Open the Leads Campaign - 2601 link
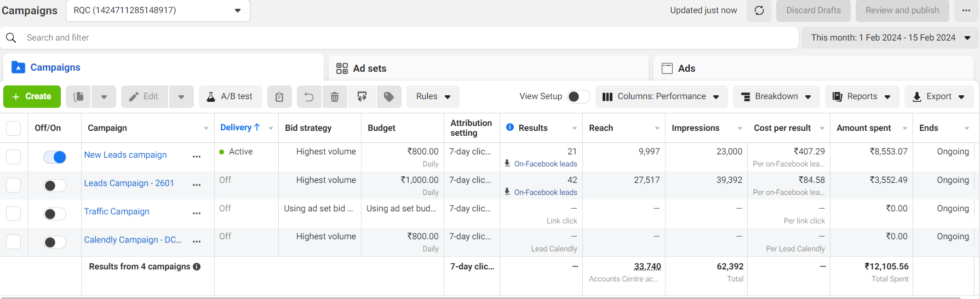 point(129,183)
